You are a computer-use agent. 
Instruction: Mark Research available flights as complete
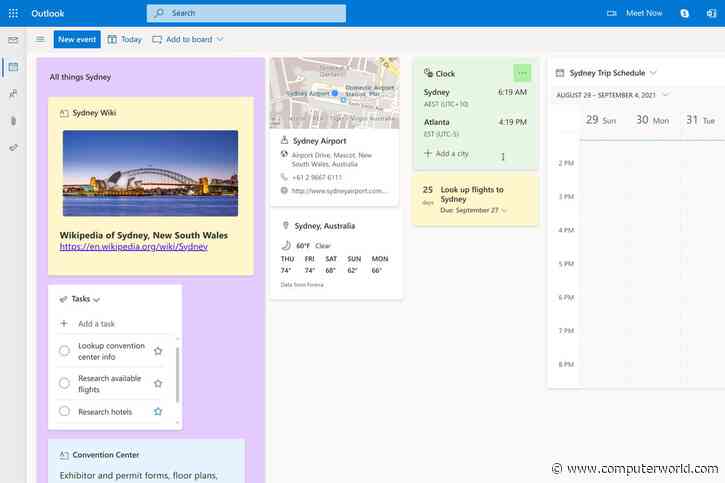tap(64, 383)
